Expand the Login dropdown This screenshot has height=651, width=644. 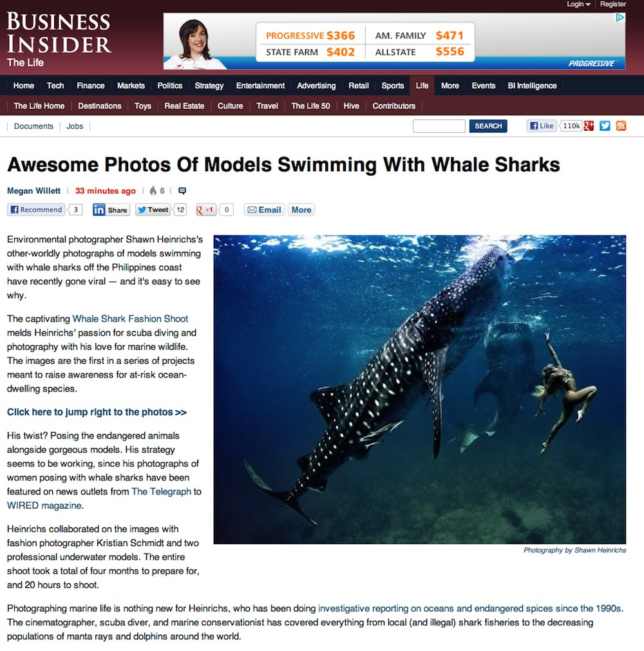578,4
